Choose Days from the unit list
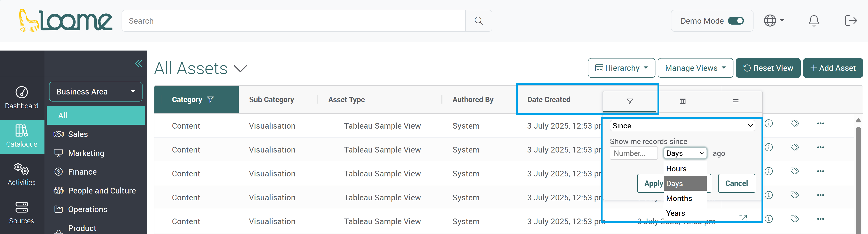 685,183
